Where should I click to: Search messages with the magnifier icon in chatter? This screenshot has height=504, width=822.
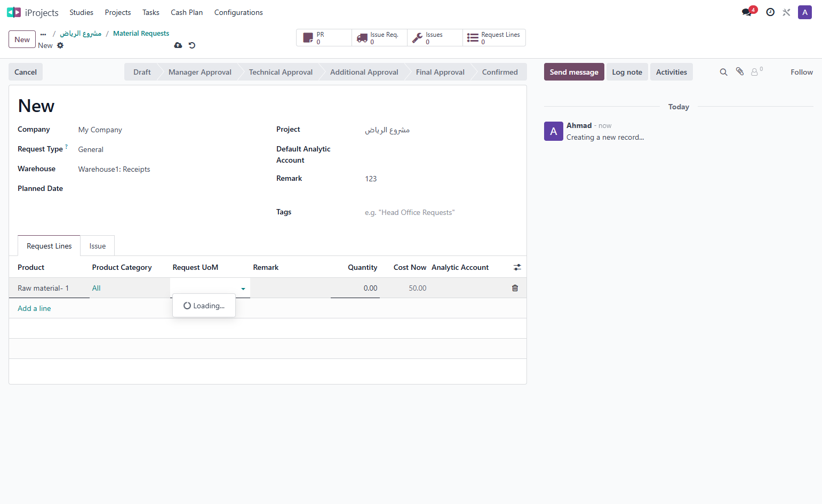723,72
